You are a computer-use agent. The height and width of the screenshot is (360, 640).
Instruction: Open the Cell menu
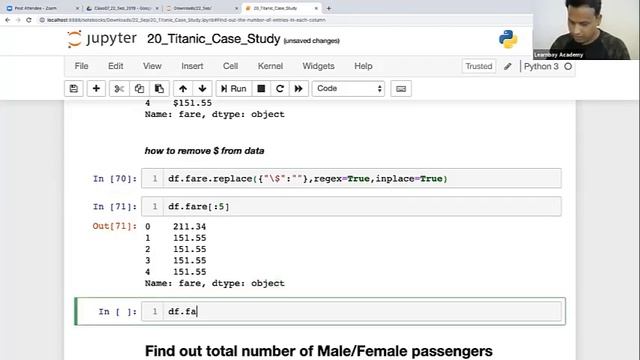[230, 66]
